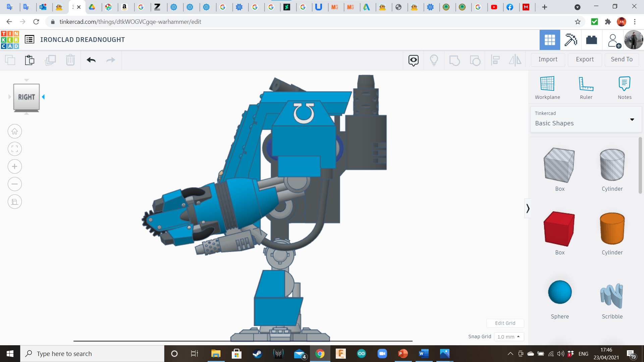Image resolution: width=644 pixels, height=362 pixels.
Task: Toggle show hidden objects with the lightbulb
Action: (x=434, y=60)
